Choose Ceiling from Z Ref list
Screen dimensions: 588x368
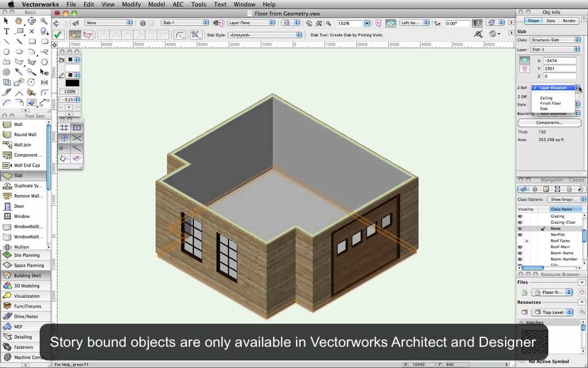[546, 98]
